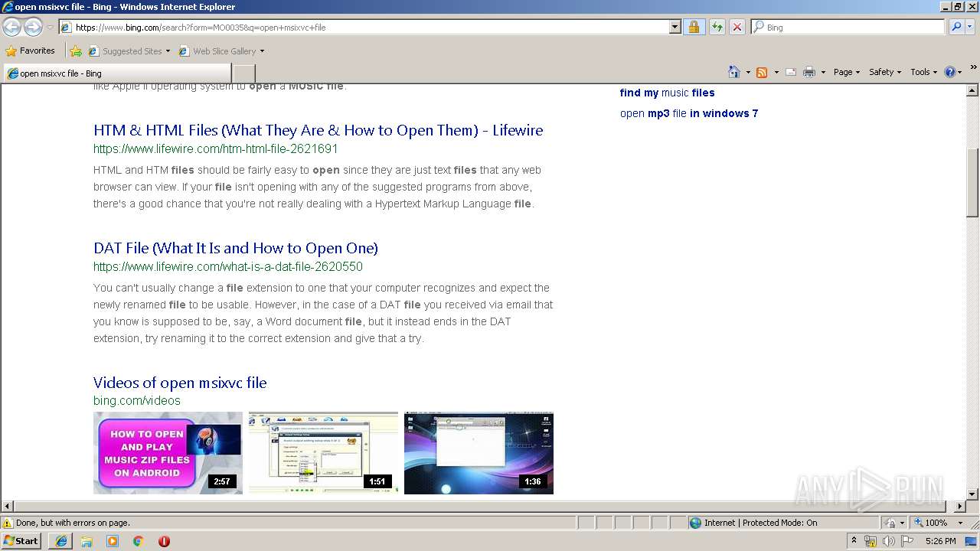
Task: Open Windows Media Player in taskbar
Action: pyautogui.click(x=113, y=541)
